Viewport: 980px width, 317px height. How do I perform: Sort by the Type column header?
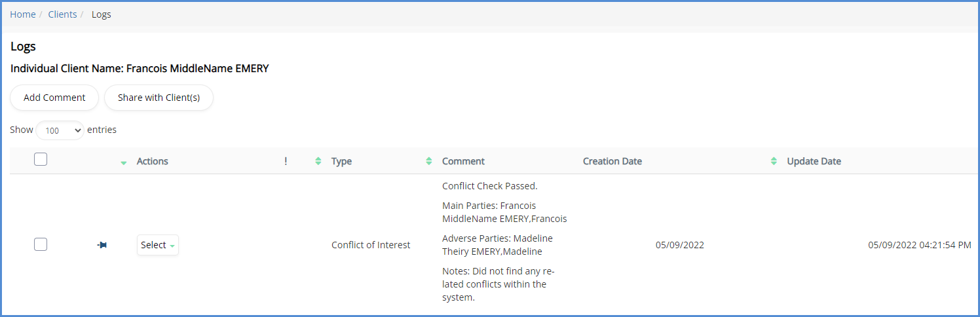pyautogui.click(x=341, y=161)
